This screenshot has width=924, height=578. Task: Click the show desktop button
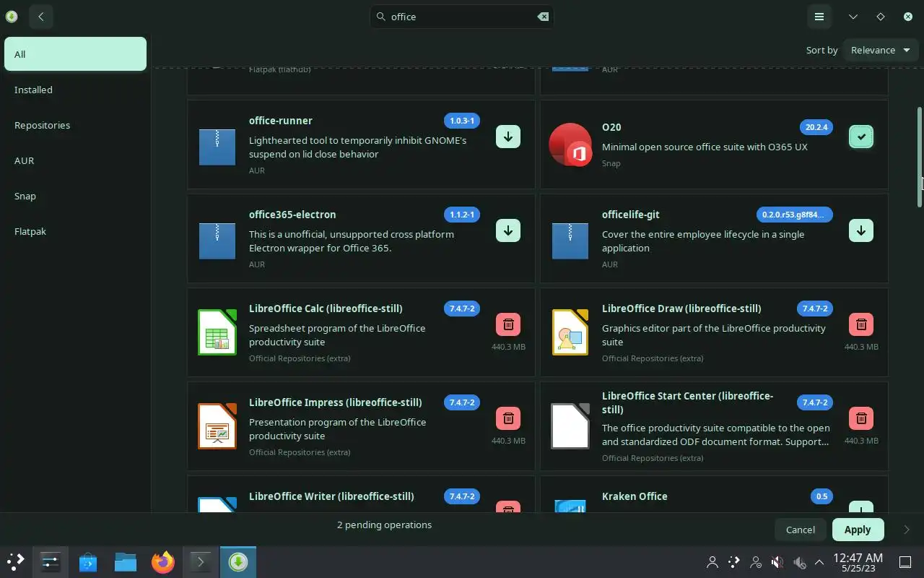905,561
